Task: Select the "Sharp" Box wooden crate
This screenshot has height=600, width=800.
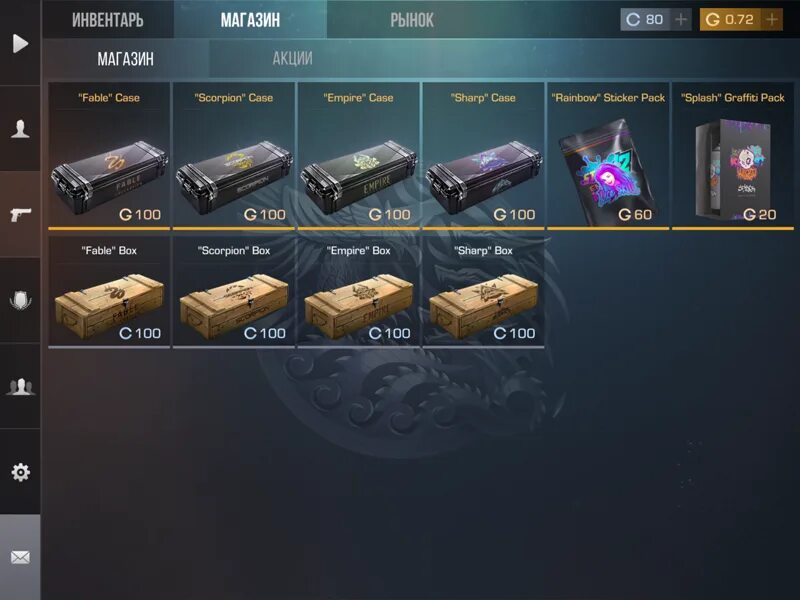Action: 483,292
